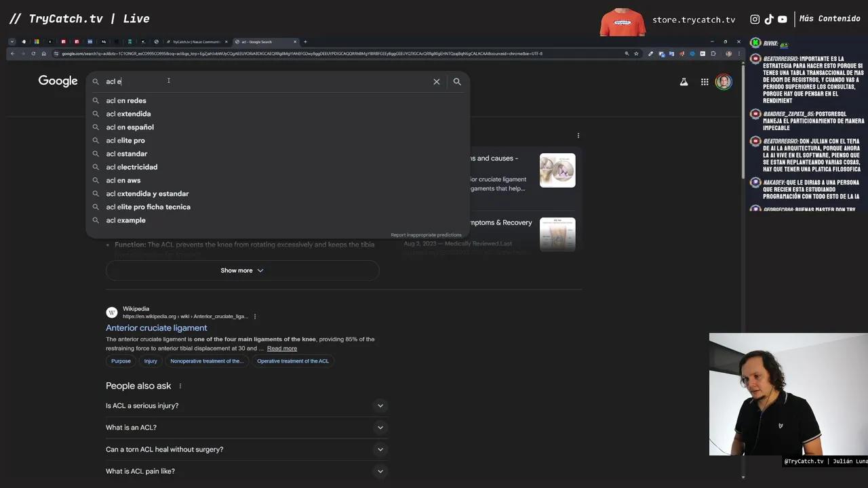This screenshot has width=868, height=488.
Task: Go back in Chrome
Action: [x=12, y=54]
